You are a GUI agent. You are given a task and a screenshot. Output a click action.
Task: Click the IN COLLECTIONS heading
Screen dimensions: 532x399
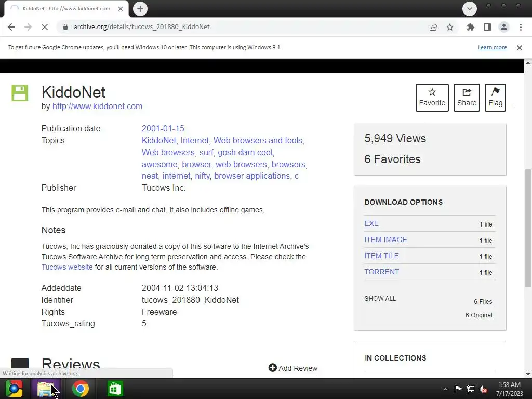pos(395,358)
